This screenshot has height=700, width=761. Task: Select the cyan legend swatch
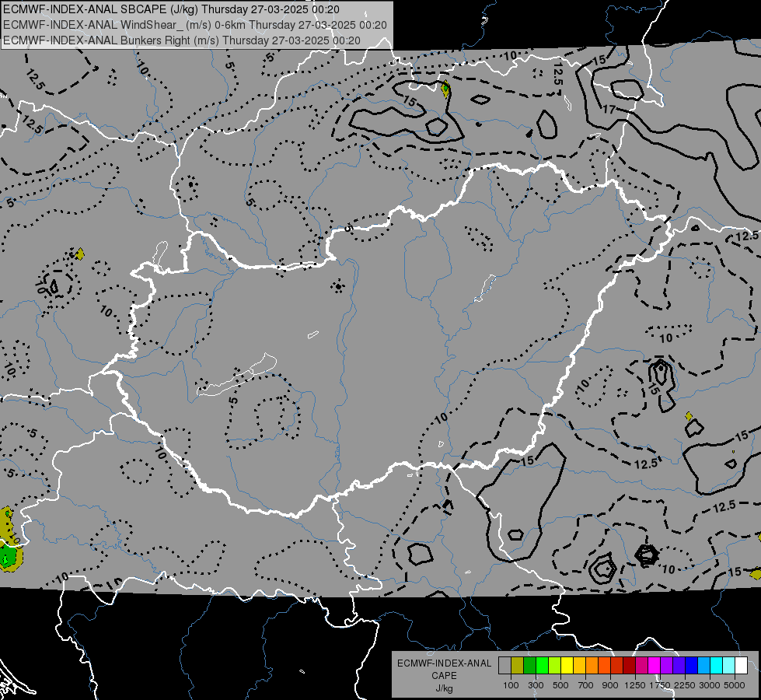pyautogui.click(x=717, y=666)
